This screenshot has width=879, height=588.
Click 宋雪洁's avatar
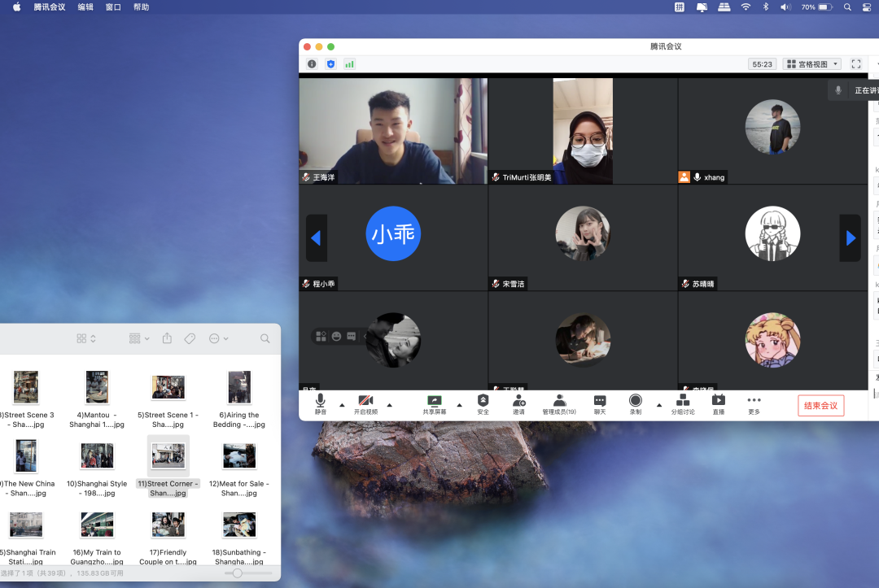click(583, 233)
